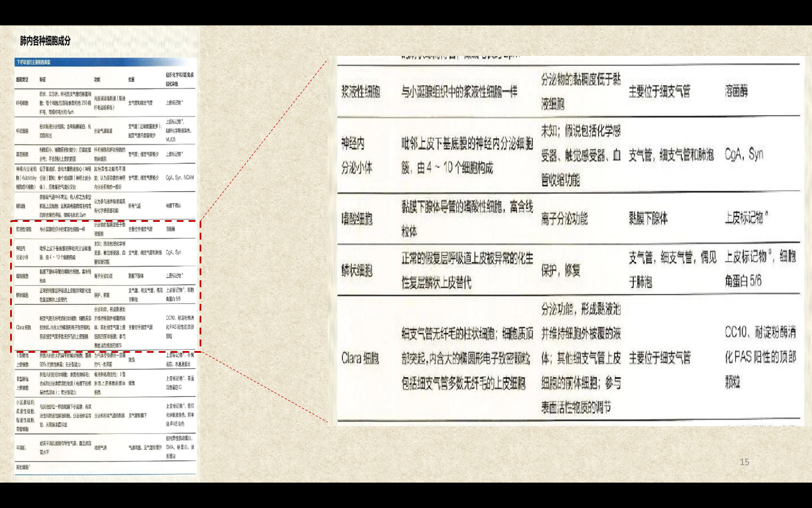Click 嗜酸细胞 in the enlarged table
The width and height of the screenshot is (812, 508).
click(357, 219)
